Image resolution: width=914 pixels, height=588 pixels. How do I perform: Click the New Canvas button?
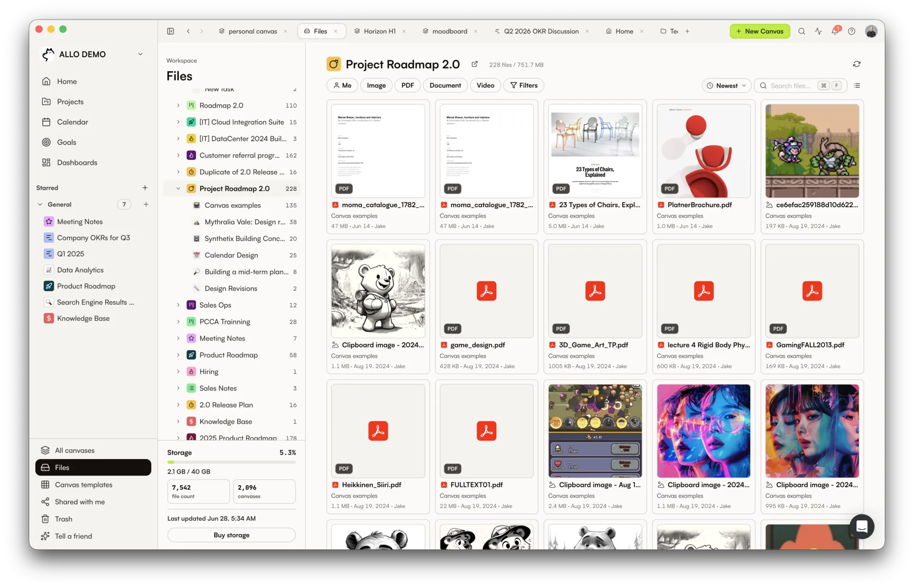tap(760, 31)
